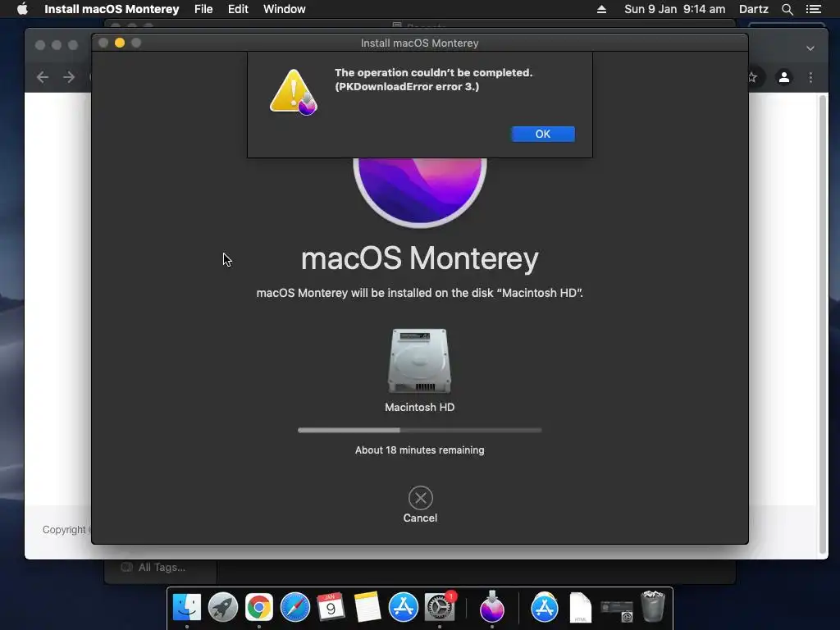Open the Dartz user menu
Viewport: 840px width, 630px height.
[x=754, y=9]
